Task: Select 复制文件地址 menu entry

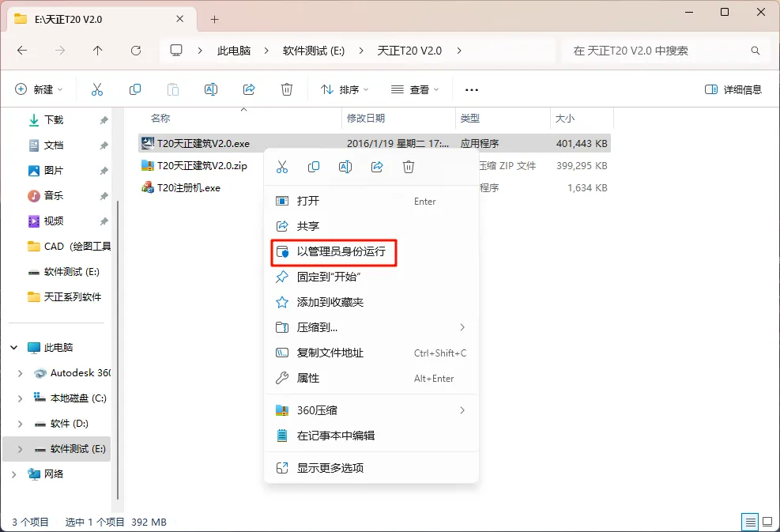Action: 371,353
